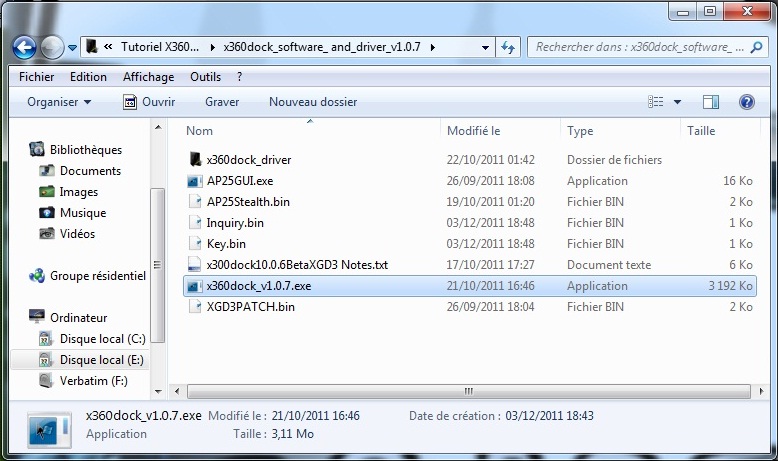This screenshot has width=778, height=461.
Task: Open address bar history dropdown
Action: tap(485, 48)
